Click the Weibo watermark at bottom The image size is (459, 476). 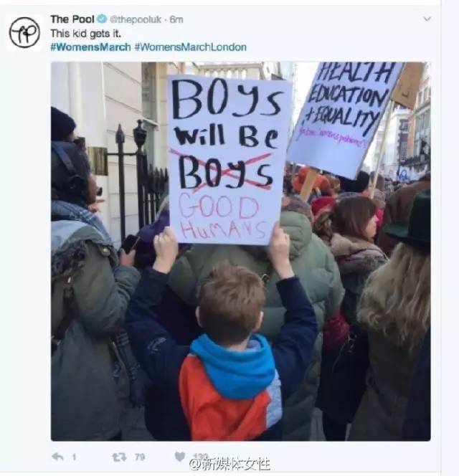[x=229, y=464]
